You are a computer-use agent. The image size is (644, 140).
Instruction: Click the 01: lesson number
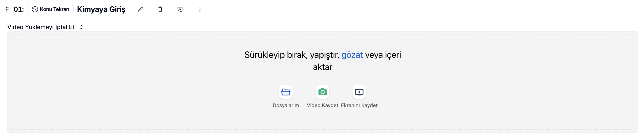click(19, 9)
